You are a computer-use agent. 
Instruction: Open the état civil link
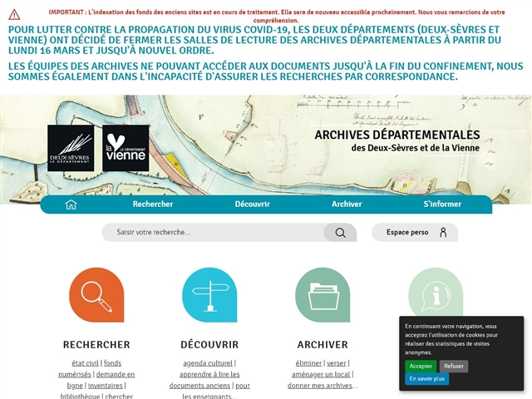tap(85, 363)
